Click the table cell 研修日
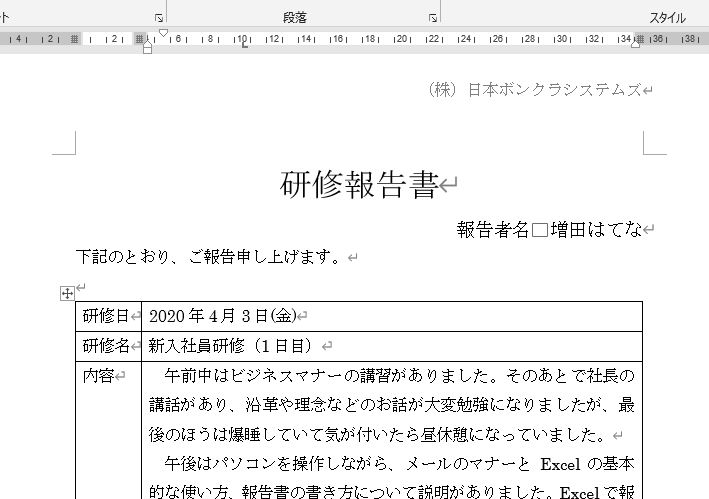The width and height of the screenshot is (709, 499). point(109,316)
